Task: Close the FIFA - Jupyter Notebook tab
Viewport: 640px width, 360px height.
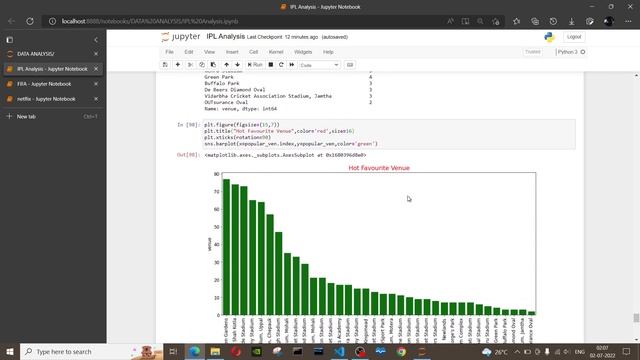Action: click(x=96, y=84)
